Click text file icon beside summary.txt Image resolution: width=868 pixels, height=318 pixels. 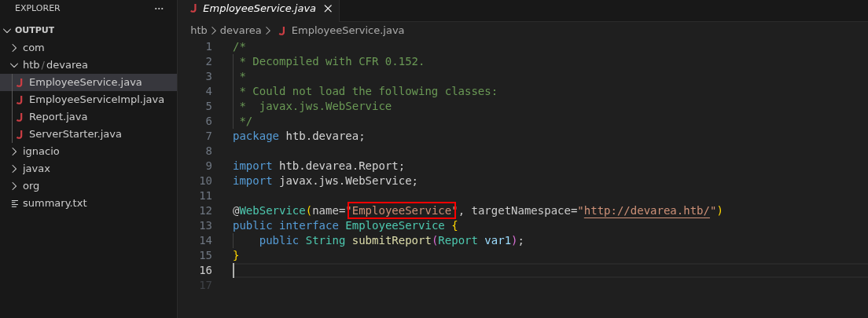coord(15,203)
